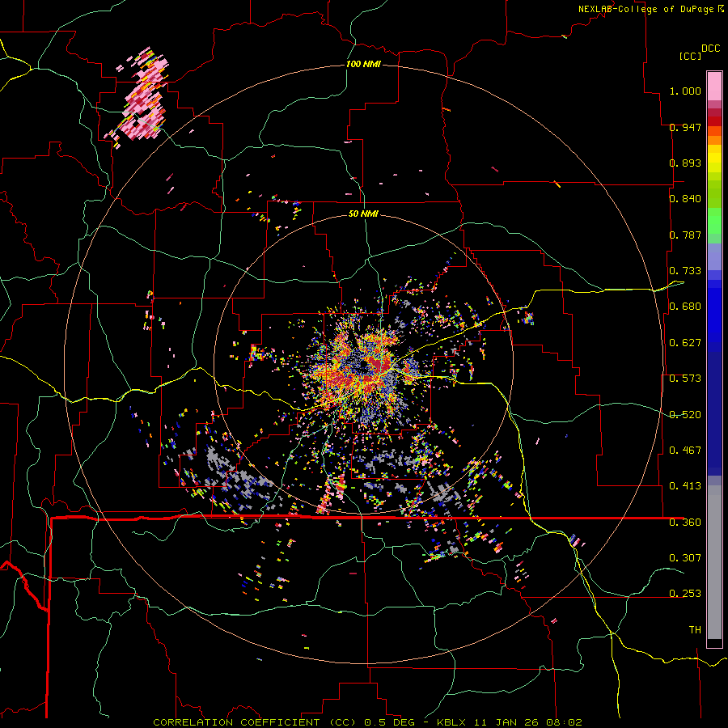
Task: Click the DCC label above the color scale
Action: point(711,49)
